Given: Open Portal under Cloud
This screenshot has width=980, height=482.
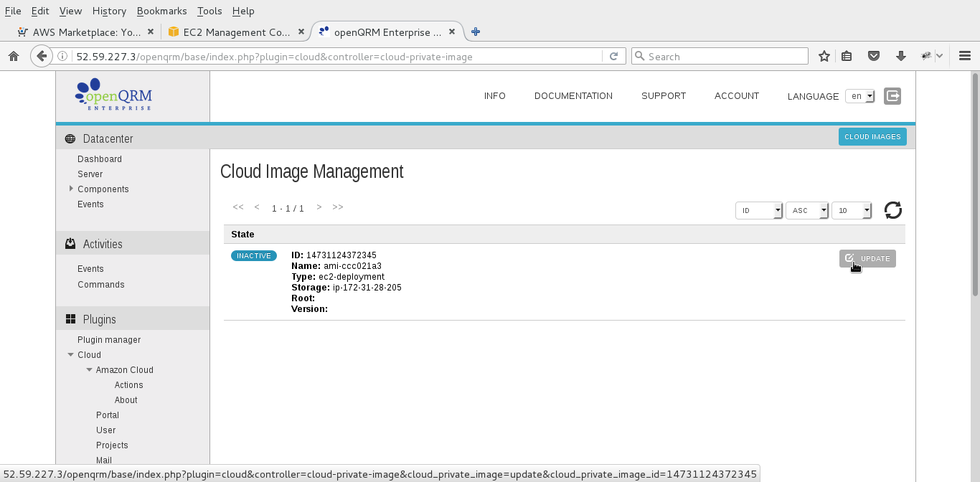Looking at the screenshot, I should pyautogui.click(x=108, y=415).
